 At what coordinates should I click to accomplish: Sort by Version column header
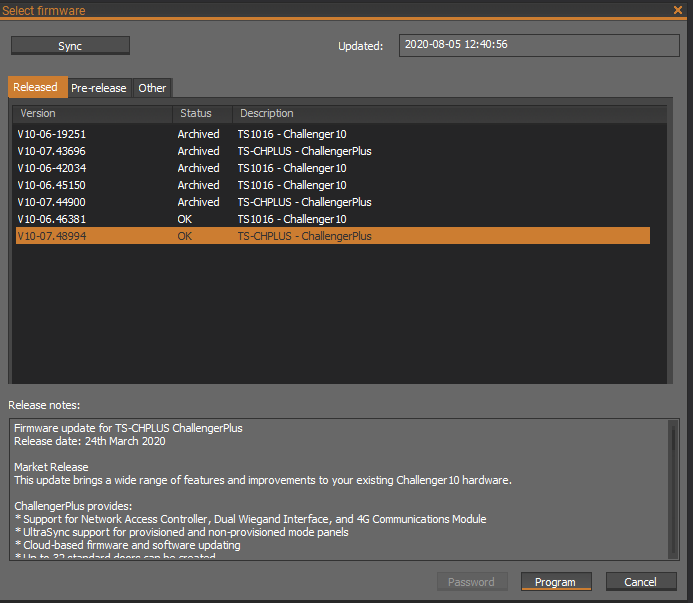point(92,114)
